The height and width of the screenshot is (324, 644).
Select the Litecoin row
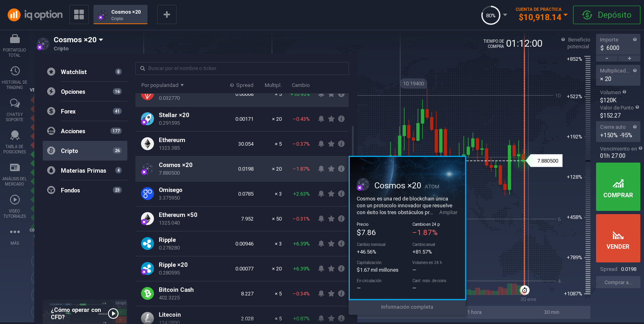click(242, 315)
